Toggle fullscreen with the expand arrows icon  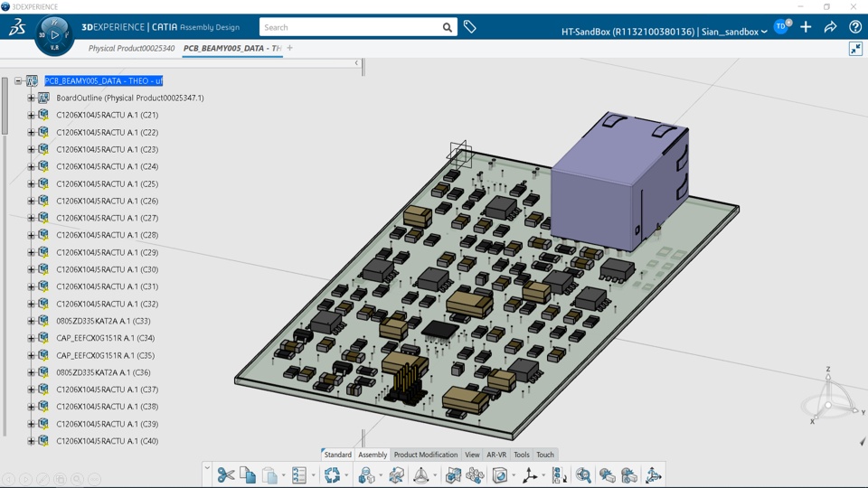click(855, 49)
